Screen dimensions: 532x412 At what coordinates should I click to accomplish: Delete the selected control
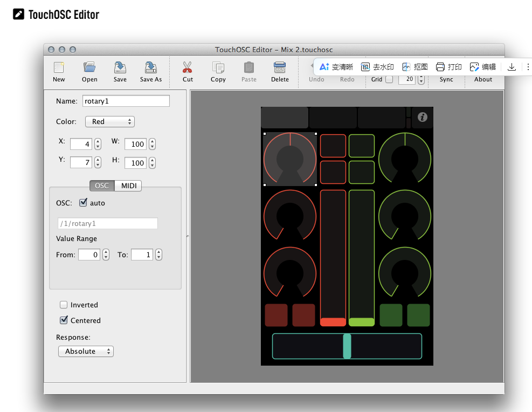pos(280,67)
